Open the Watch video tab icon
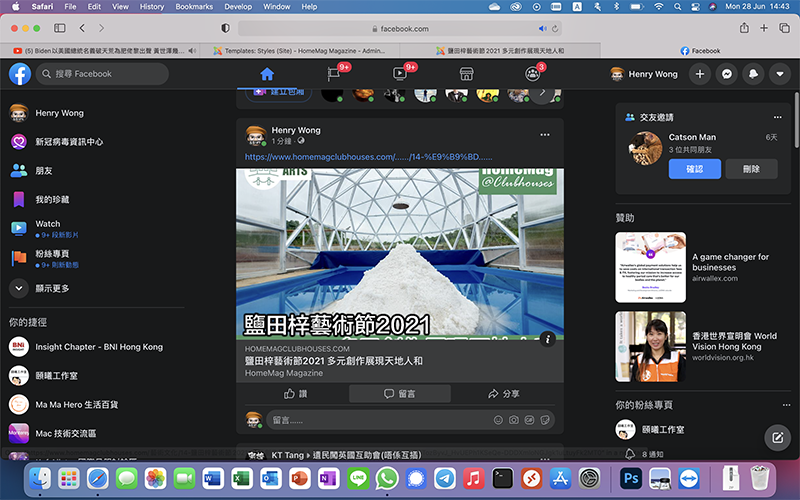800x500 pixels. coord(399,74)
